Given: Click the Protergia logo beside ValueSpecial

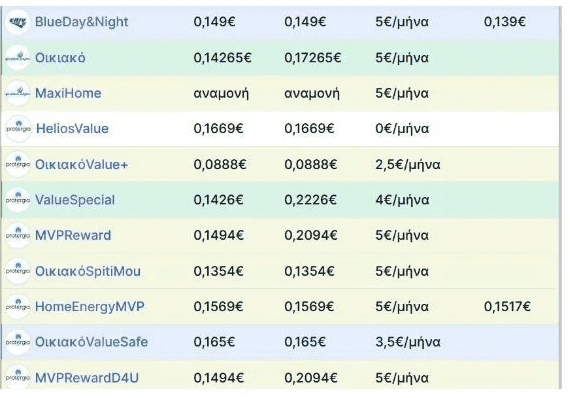Looking at the screenshot, I should click(x=17, y=200).
